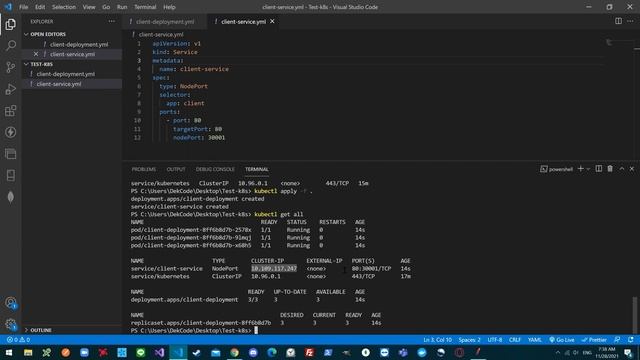Split the editor to the right

(x=618, y=21)
